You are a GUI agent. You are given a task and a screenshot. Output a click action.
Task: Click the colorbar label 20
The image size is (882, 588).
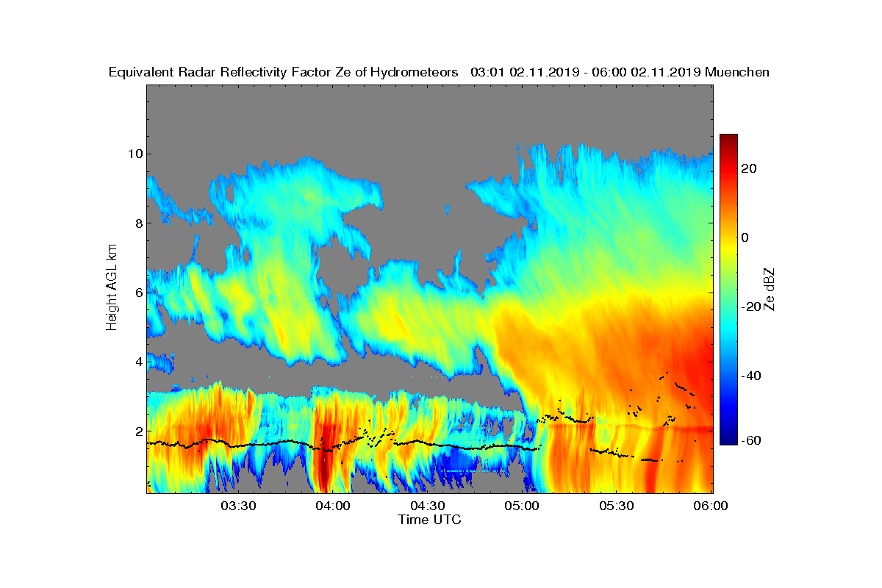point(750,168)
